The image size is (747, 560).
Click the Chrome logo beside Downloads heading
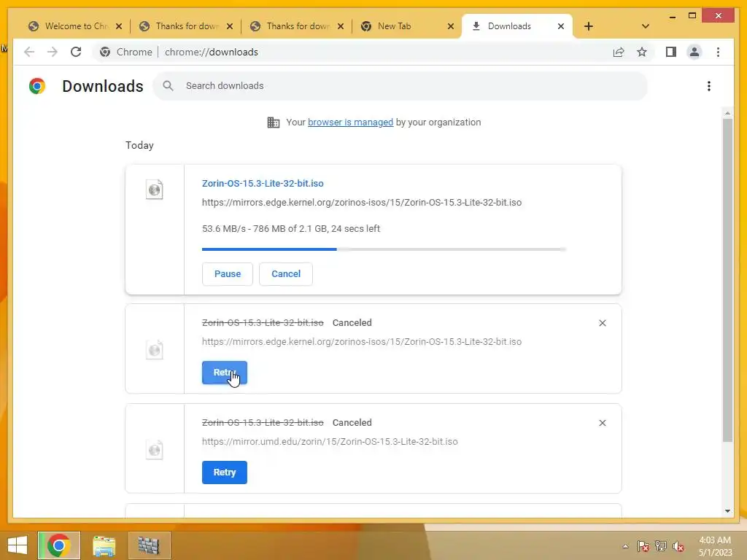(37, 86)
